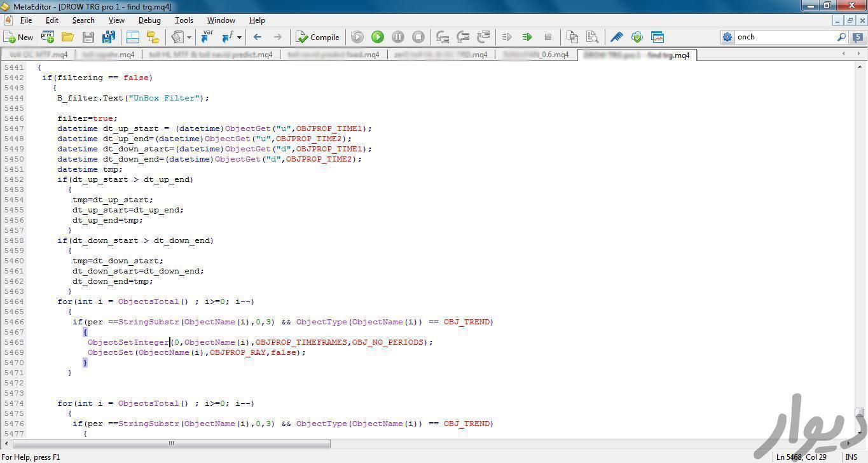Open the chat notifications icon
This screenshot has height=463, width=868.
pyautogui.click(x=858, y=37)
